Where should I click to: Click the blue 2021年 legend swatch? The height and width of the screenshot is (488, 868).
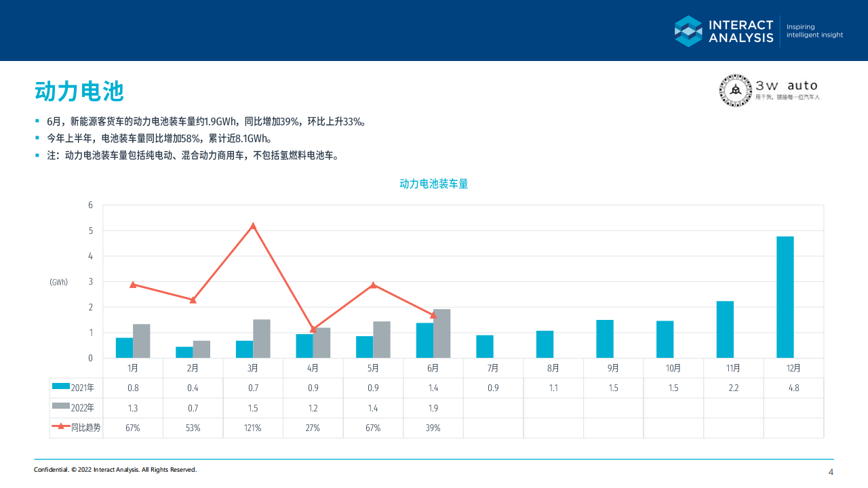pos(61,388)
